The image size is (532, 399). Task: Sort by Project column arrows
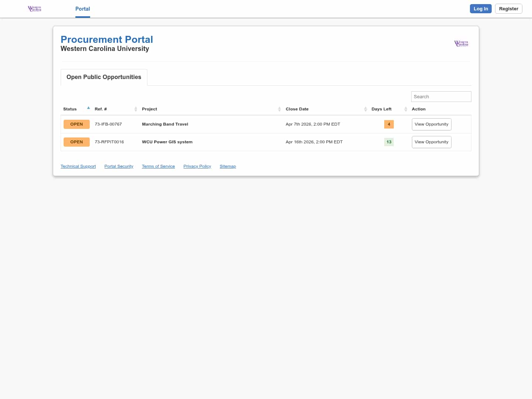point(279,109)
